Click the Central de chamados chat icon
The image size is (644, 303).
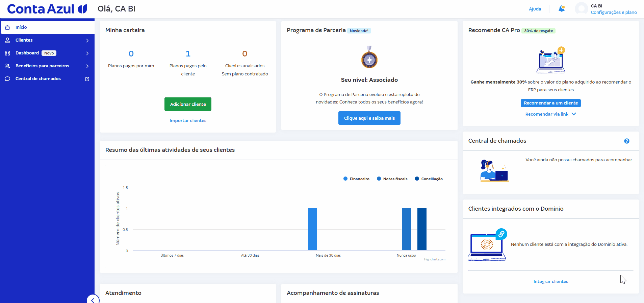[7, 79]
